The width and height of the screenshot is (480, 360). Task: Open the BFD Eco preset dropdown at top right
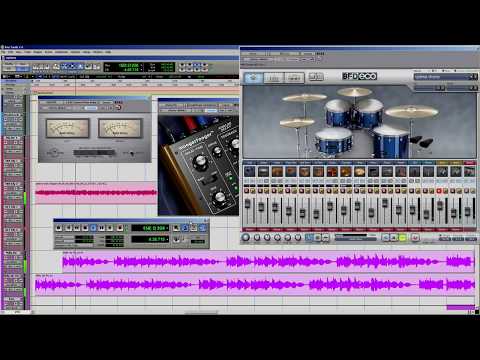tap(445, 77)
